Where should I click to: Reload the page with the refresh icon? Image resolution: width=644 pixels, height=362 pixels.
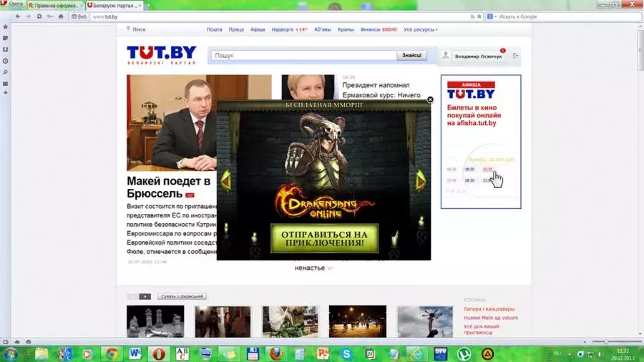click(x=39, y=16)
